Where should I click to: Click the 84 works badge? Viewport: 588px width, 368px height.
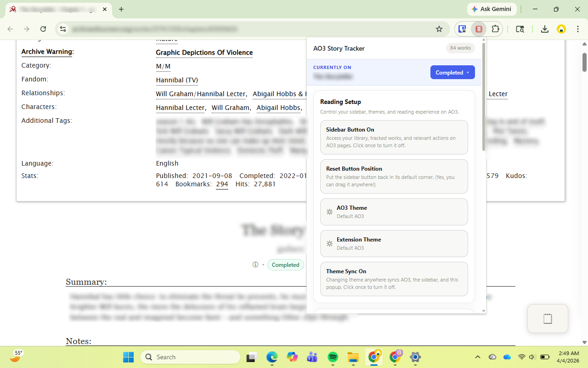point(460,48)
